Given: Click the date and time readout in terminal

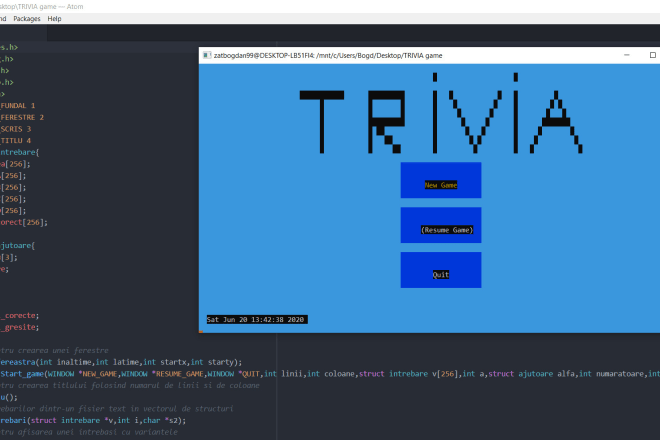Looking at the screenshot, I should click(257, 320).
